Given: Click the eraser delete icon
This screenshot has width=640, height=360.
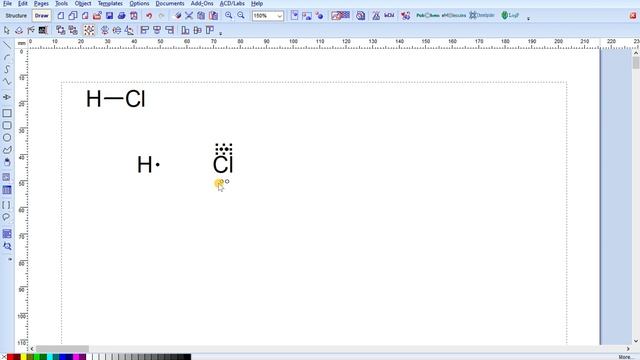Looking at the screenshot, I should click(177, 16).
